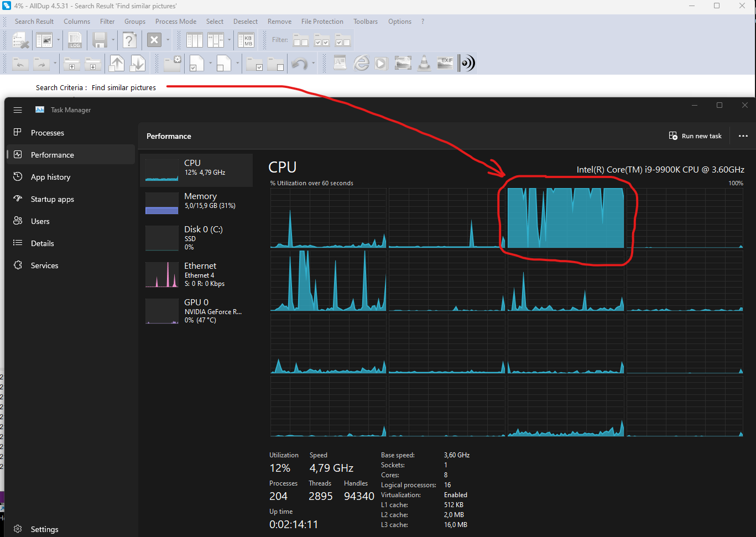The width and height of the screenshot is (756, 537).
Task: Click filter folder with both boxes unchecked
Action: click(x=301, y=40)
